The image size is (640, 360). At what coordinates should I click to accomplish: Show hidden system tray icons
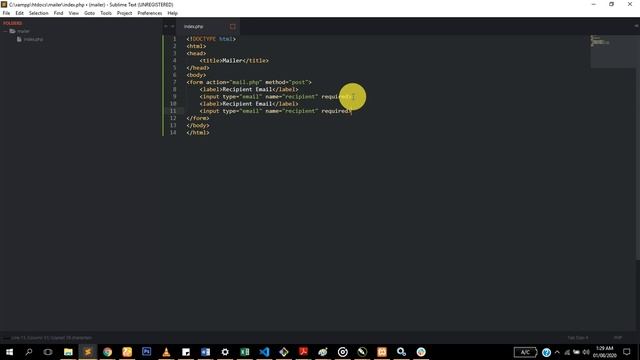point(557,352)
